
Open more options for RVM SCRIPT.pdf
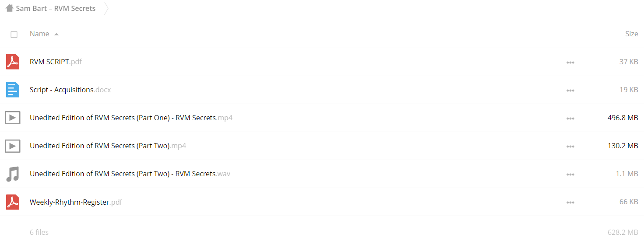pyautogui.click(x=570, y=62)
